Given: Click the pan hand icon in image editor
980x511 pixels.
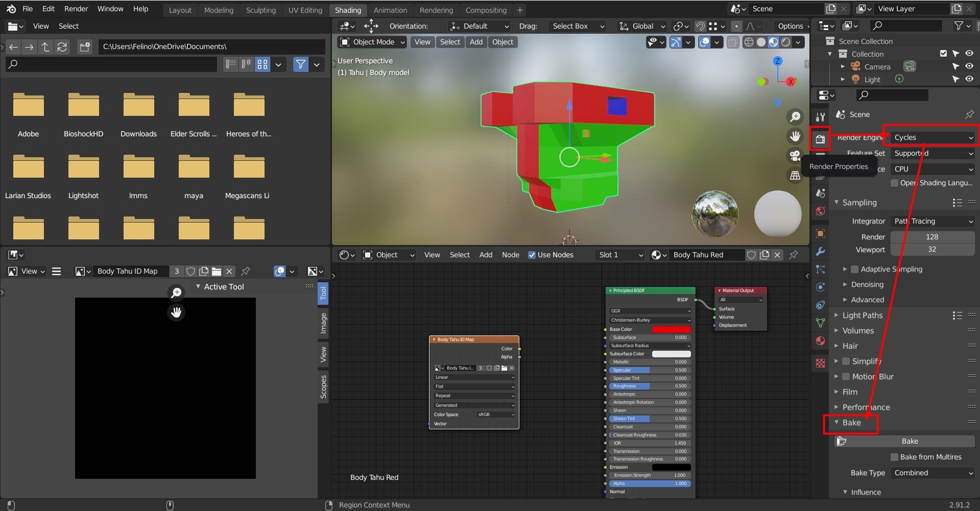Looking at the screenshot, I should tap(176, 312).
